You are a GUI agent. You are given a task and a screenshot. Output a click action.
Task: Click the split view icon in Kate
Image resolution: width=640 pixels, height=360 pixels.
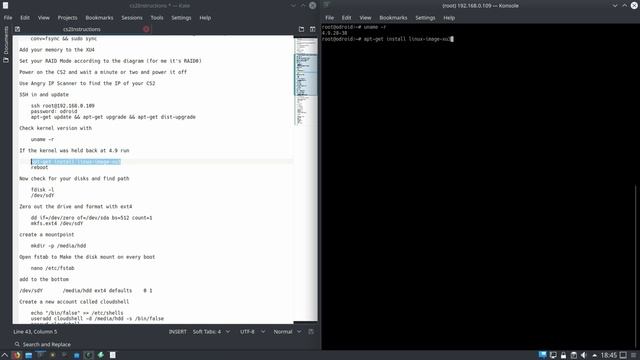tap(312, 29)
